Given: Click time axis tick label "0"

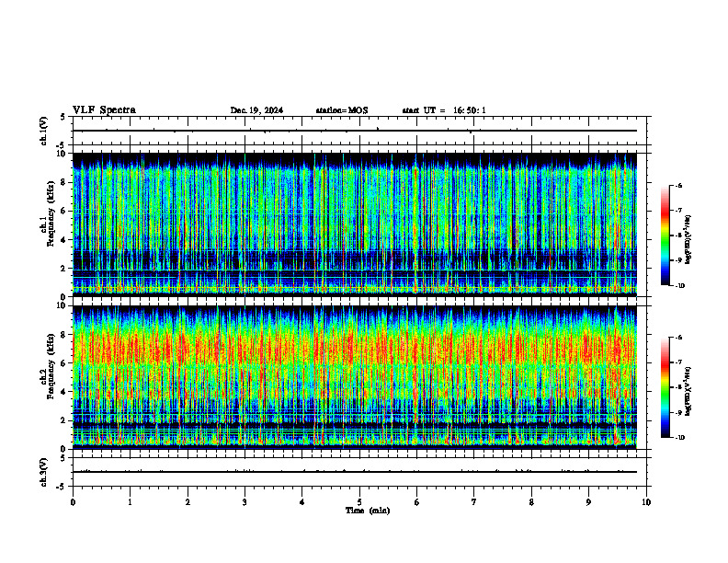Looking at the screenshot, I should point(73,502).
